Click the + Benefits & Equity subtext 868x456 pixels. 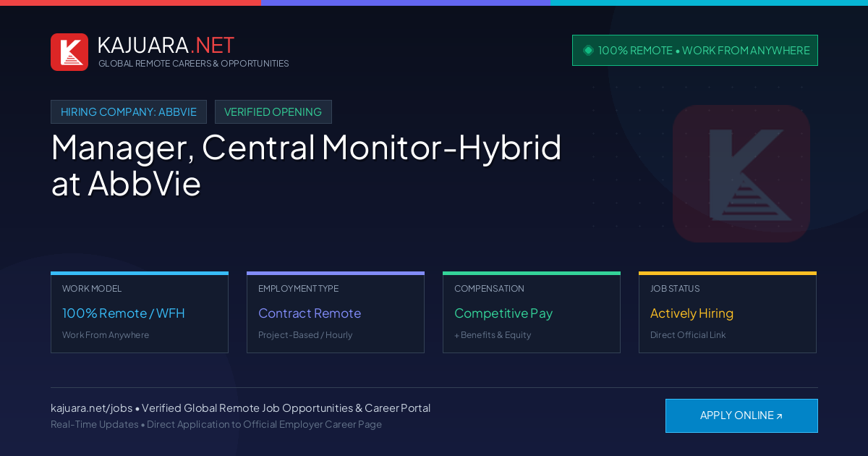(x=493, y=335)
